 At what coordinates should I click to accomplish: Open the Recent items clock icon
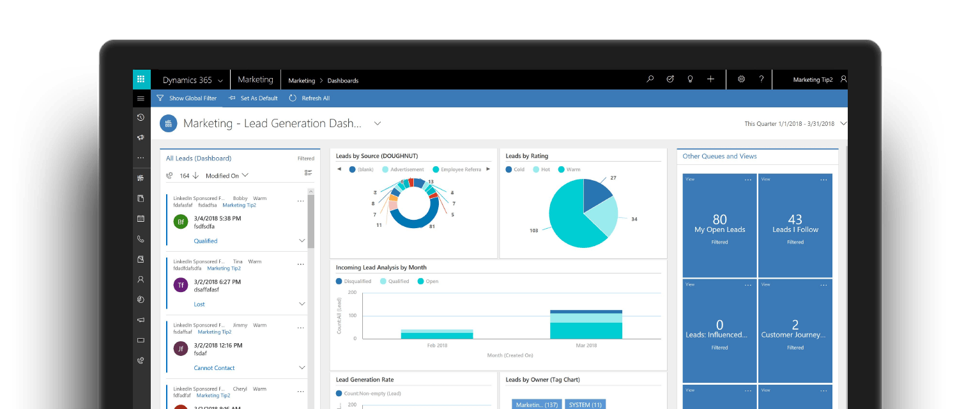point(141,118)
